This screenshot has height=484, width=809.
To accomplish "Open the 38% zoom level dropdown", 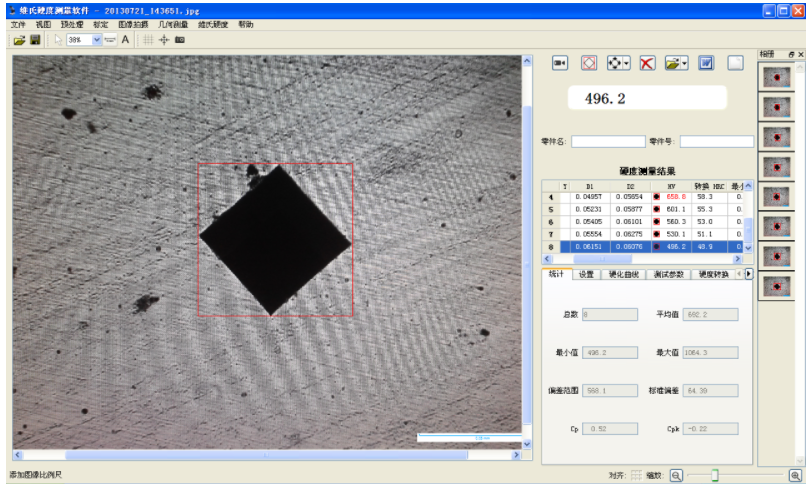I will point(97,40).
